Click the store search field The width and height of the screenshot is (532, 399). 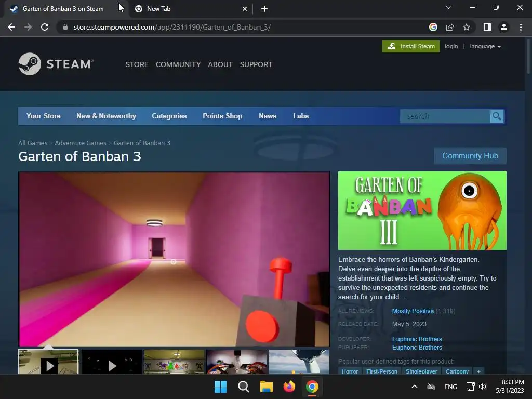pyautogui.click(x=445, y=116)
